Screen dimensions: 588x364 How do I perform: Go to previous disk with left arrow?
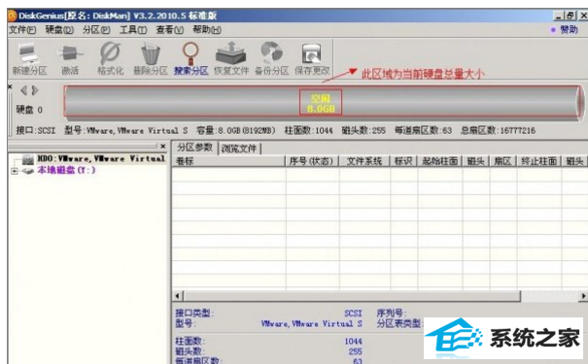point(23,90)
